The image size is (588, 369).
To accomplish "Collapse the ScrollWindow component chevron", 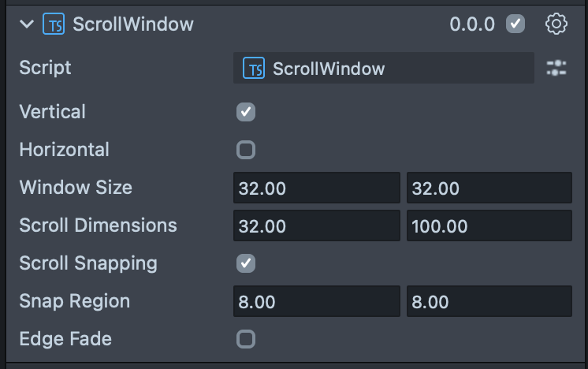I will tap(27, 24).
